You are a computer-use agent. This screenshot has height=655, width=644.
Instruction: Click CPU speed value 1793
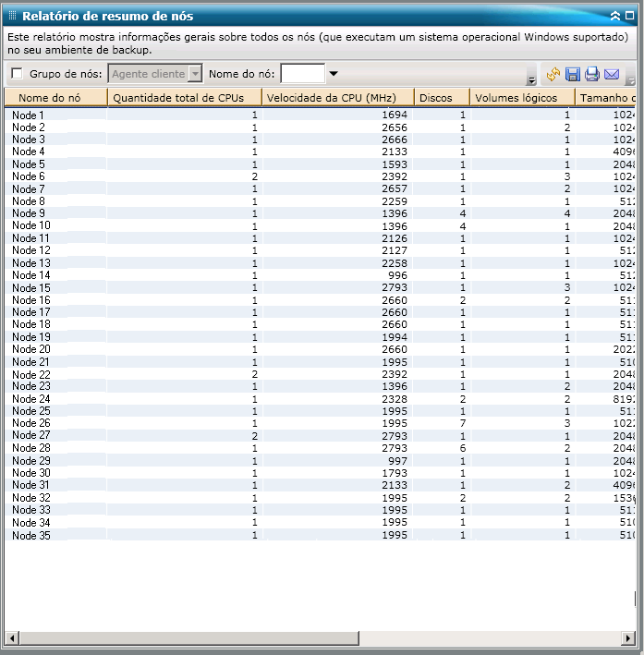tap(395, 473)
